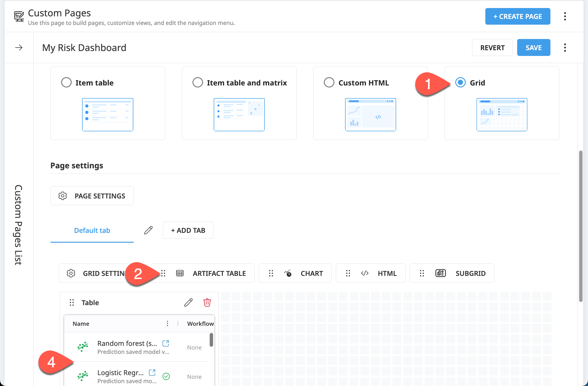588x386 pixels.
Task: Click the HTML code brackets icon
Action: tap(365, 273)
